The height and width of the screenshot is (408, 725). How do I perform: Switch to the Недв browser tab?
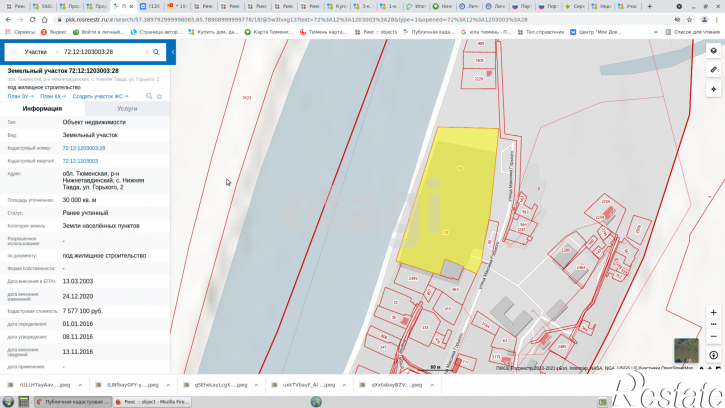[x=601, y=6]
